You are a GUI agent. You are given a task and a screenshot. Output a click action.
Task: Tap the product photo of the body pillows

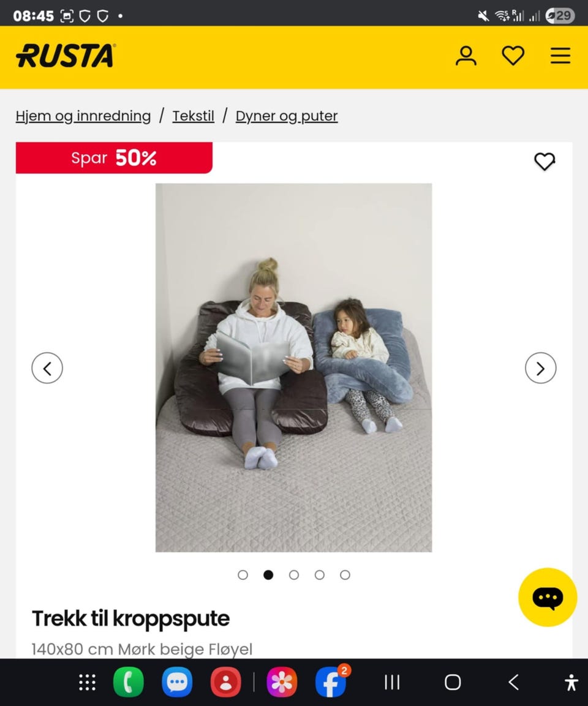(x=293, y=367)
